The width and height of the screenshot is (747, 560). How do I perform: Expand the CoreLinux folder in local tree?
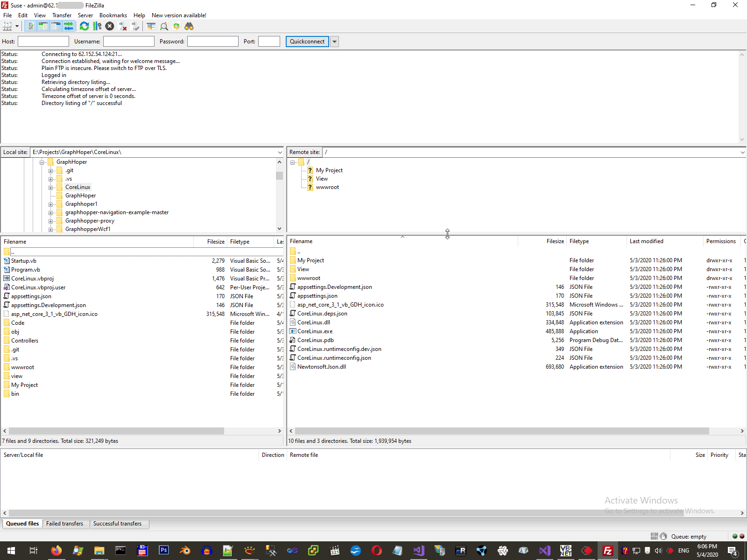tap(51, 188)
